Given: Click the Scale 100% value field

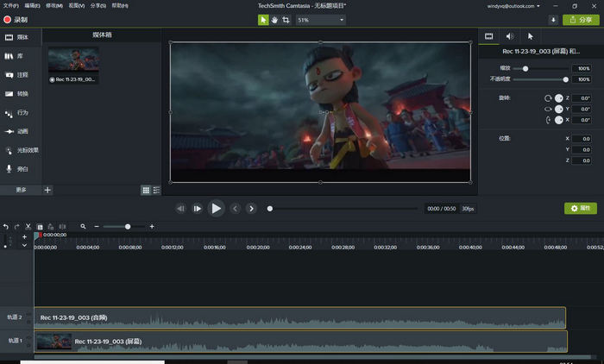Looking at the screenshot, I should coord(582,68).
